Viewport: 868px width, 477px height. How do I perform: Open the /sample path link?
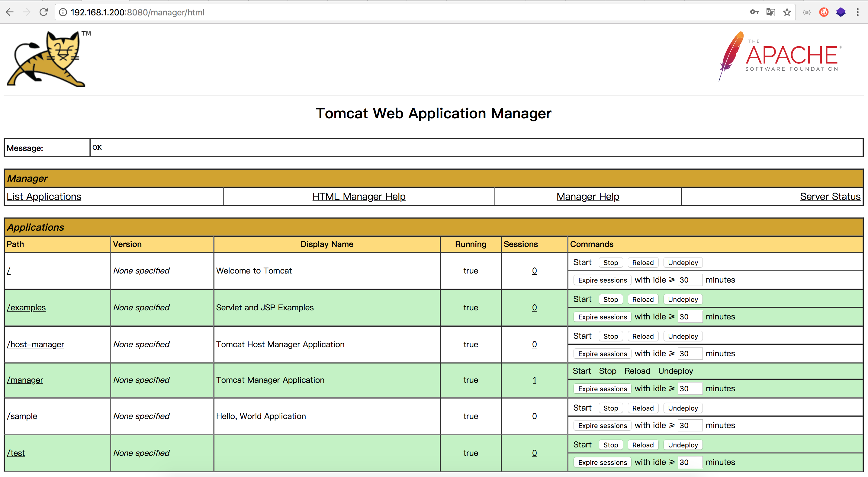[22, 416]
